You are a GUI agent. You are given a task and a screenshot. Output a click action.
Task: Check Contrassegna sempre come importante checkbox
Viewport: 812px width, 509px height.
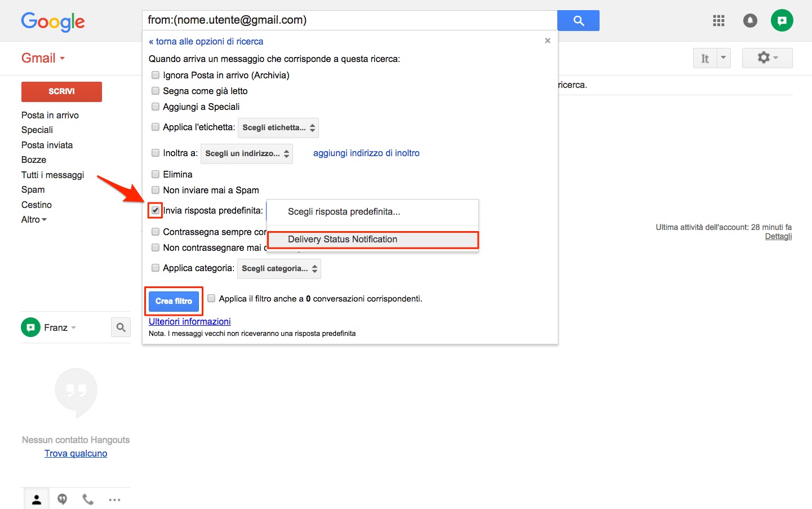156,232
